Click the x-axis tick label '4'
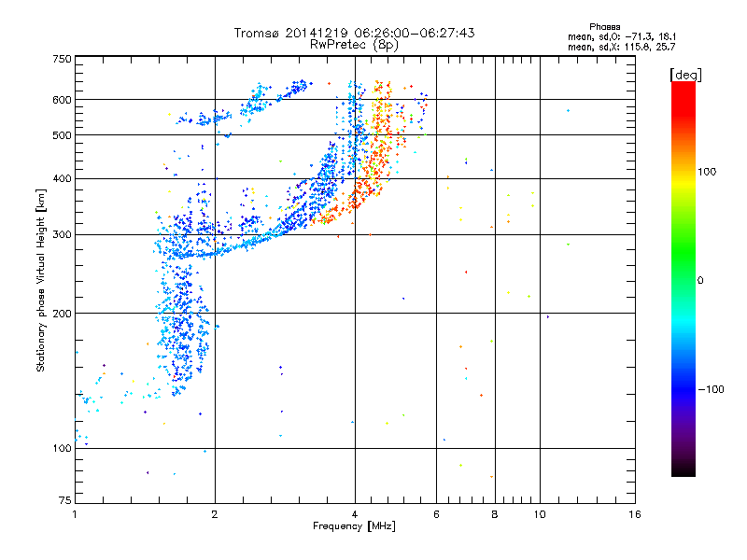This screenshot has height=560, width=747. click(355, 514)
